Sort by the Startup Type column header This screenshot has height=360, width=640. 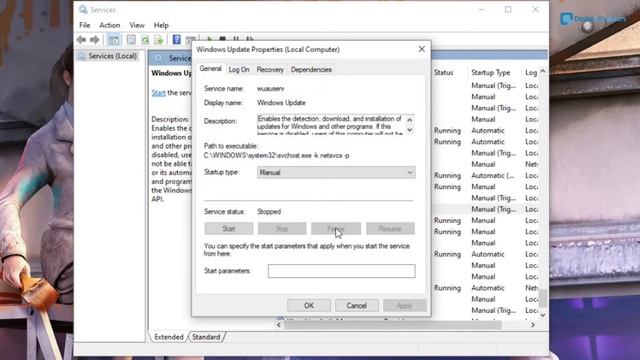click(491, 72)
